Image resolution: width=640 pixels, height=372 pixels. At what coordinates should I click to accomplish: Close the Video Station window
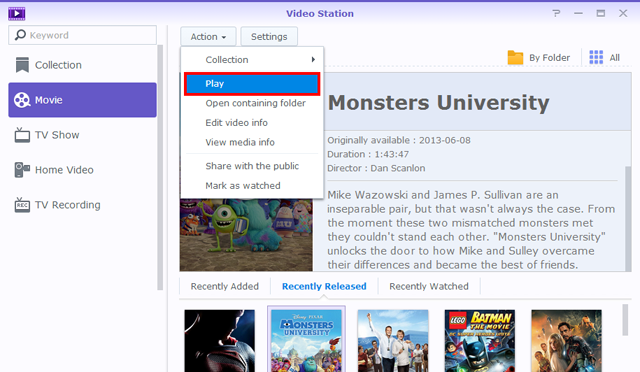623,13
